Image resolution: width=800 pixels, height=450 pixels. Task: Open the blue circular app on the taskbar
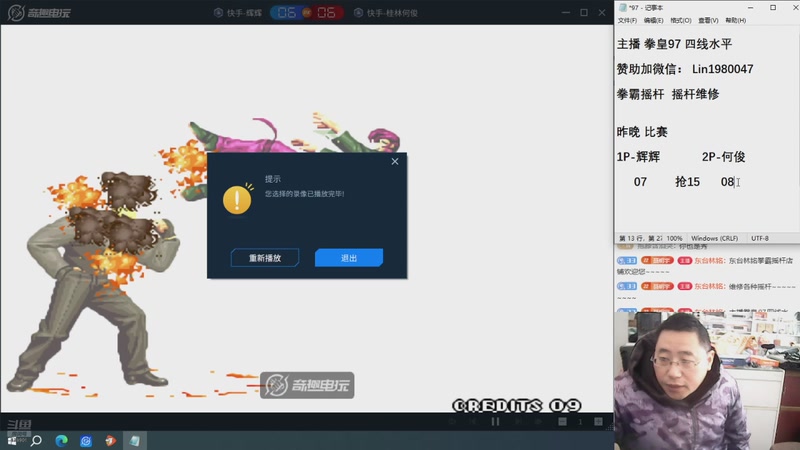tap(86, 440)
